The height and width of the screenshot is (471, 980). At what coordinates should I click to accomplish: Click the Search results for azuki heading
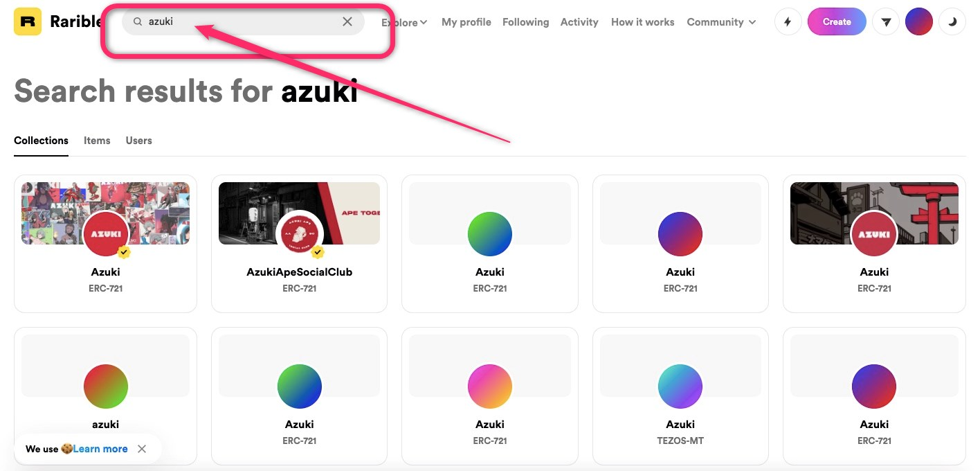tap(186, 91)
